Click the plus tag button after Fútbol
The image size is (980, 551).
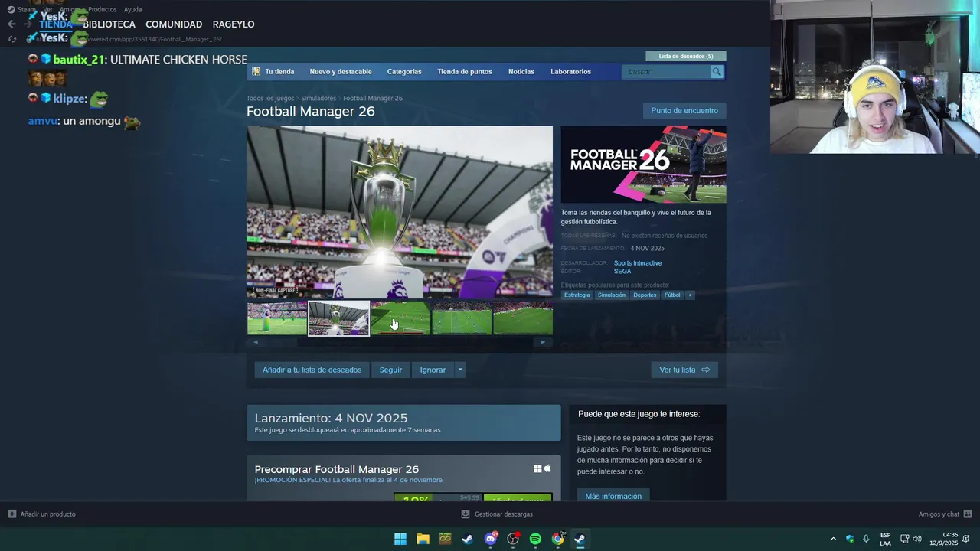pos(689,295)
